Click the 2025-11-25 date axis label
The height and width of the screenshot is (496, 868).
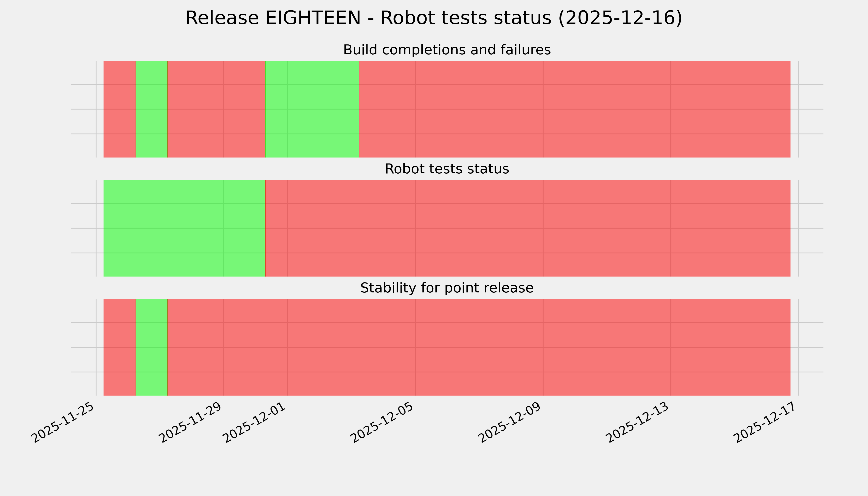click(63, 422)
